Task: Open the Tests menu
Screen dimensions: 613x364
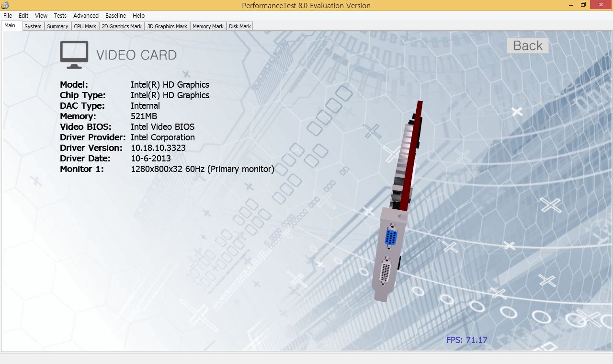Action: (x=60, y=15)
